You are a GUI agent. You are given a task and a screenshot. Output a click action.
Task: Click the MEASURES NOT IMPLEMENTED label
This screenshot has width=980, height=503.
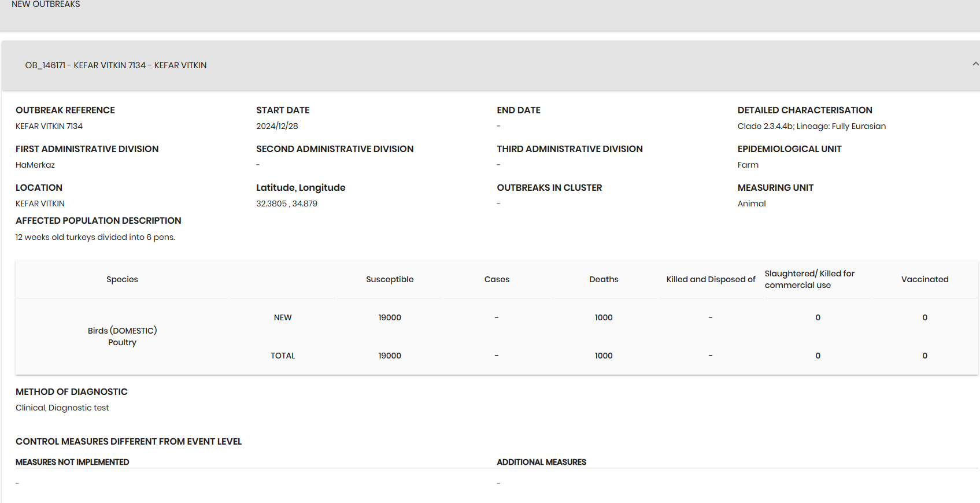tap(72, 462)
